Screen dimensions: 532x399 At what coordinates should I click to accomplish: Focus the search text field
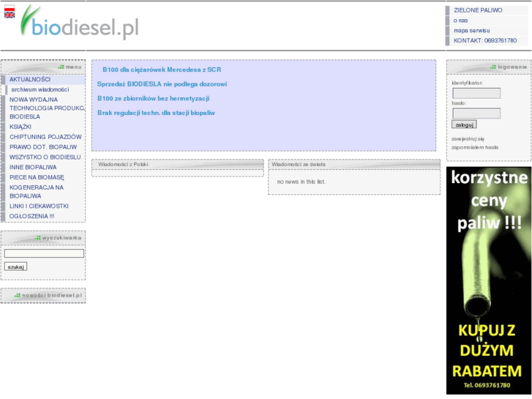pos(44,253)
